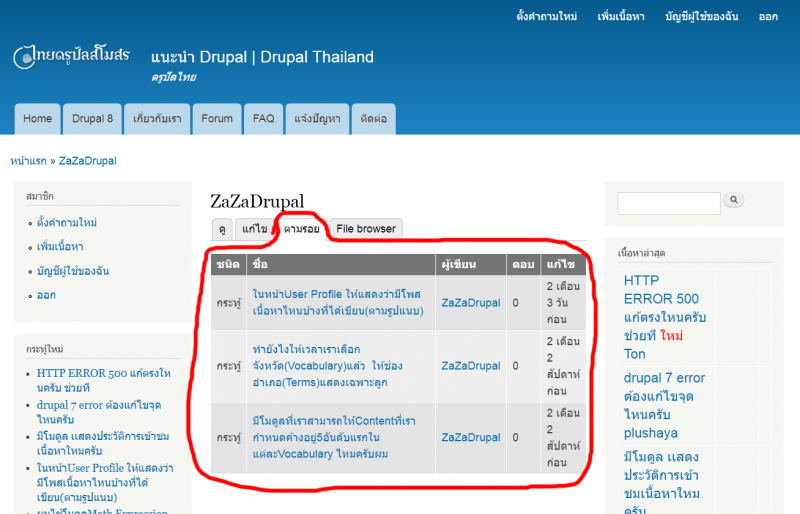Click the search magnifier icon button
The height and width of the screenshot is (514, 800).
[x=734, y=200]
